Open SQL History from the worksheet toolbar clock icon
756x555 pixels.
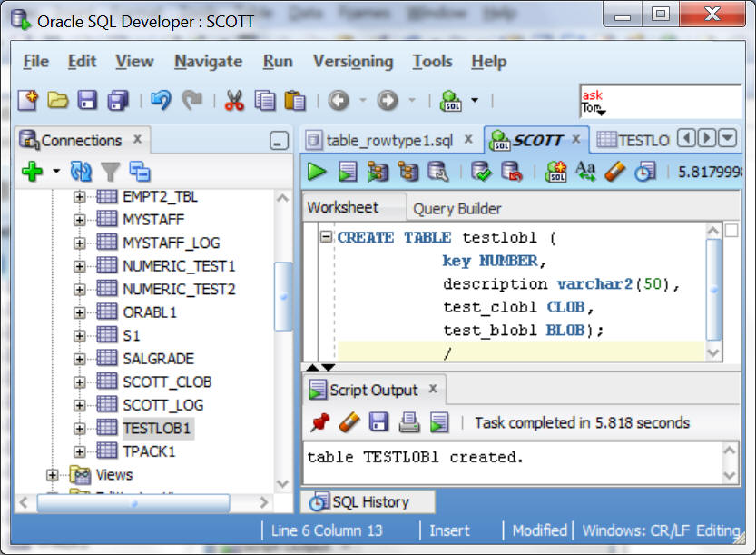click(x=645, y=172)
